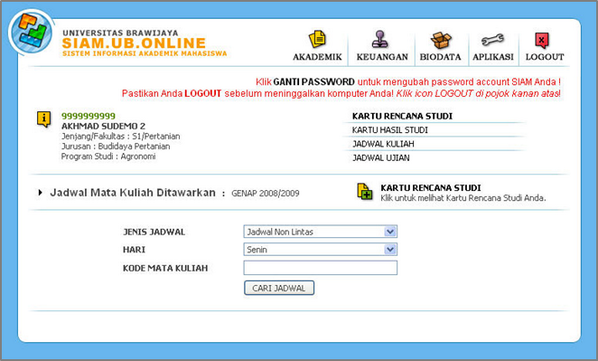Click the KODE MATA KULIAH label

(x=165, y=268)
